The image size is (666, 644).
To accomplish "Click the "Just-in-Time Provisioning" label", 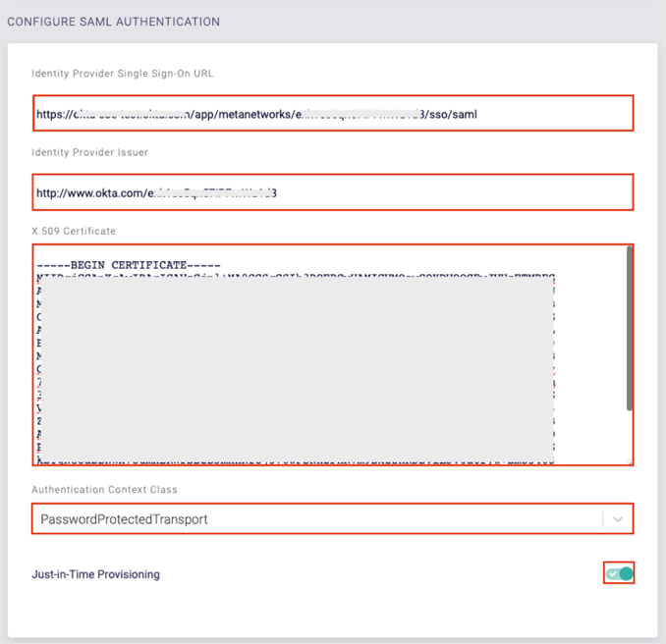I will tap(95, 574).
